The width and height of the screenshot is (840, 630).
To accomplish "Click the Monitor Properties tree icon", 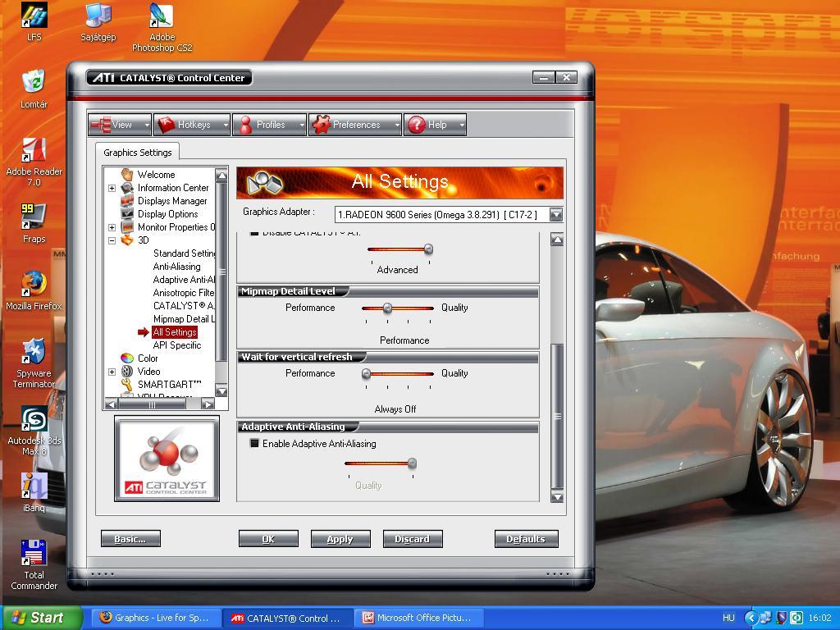I will click(x=127, y=227).
